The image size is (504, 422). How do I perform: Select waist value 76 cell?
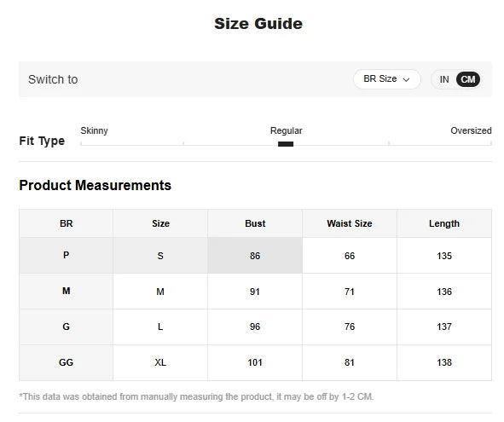(350, 327)
